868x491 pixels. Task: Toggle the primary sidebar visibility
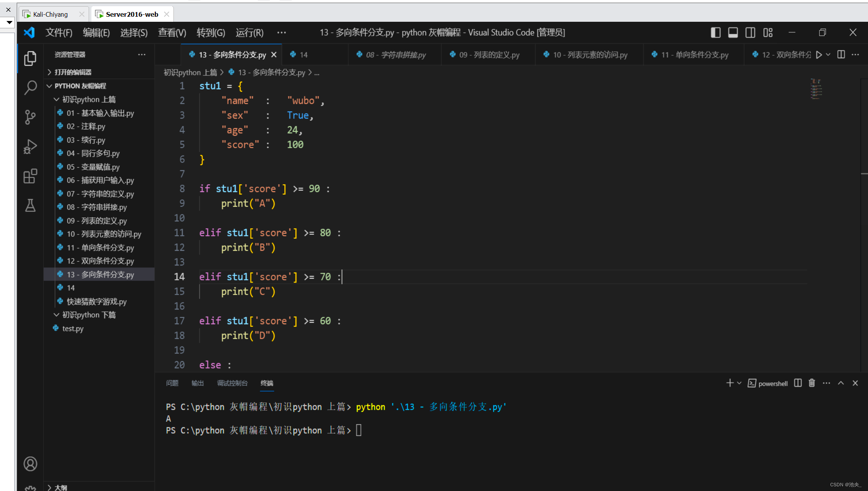pos(715,32)
